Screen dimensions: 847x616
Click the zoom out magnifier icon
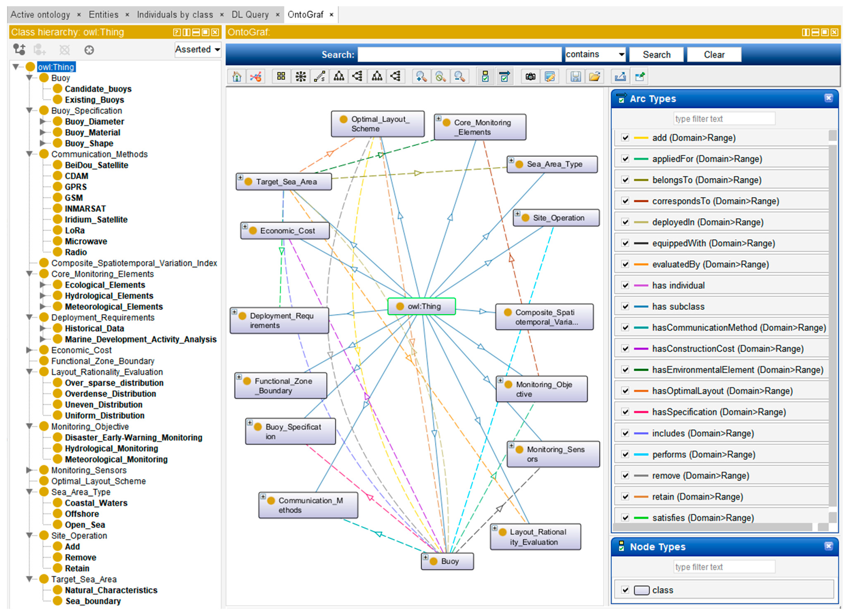(459, 77)
